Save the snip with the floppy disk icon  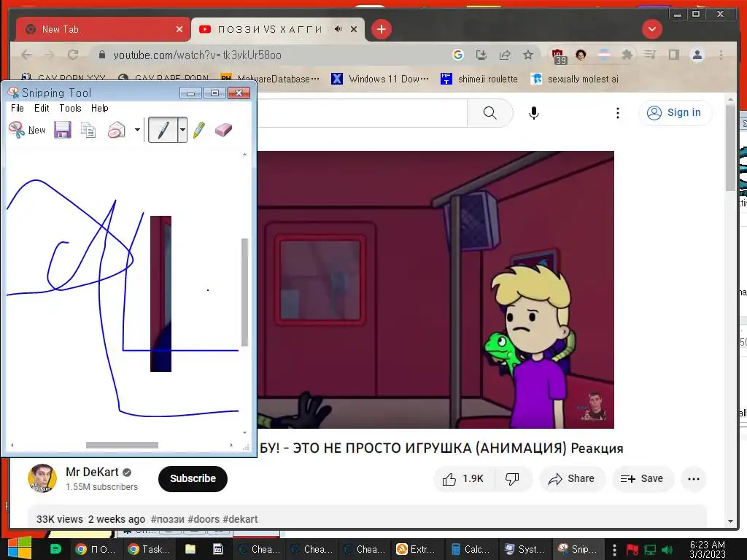point(63,130)
